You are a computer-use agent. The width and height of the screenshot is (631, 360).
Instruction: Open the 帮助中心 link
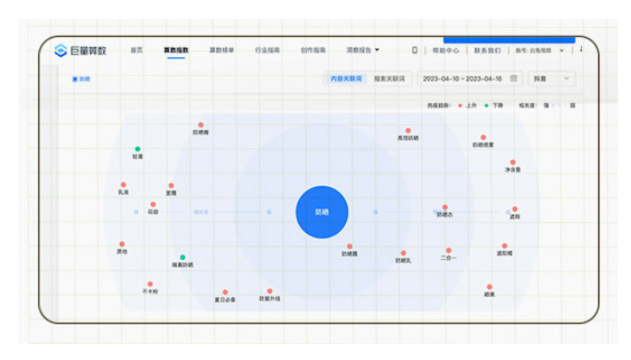[x=445, y=51]
